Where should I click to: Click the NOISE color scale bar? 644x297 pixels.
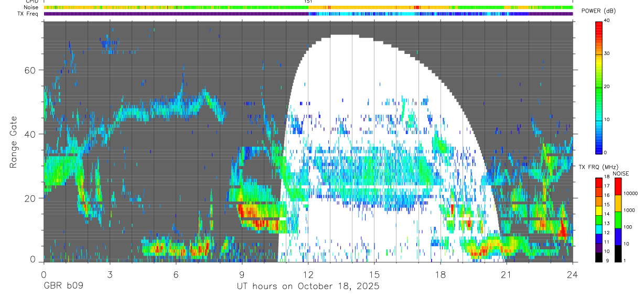pos(618,220)
